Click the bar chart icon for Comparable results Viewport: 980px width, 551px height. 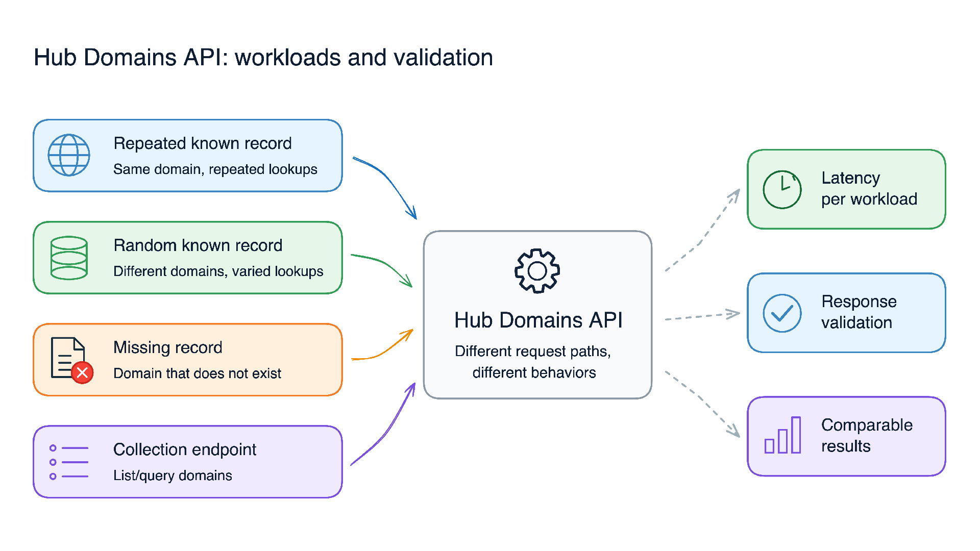[782, 435]
